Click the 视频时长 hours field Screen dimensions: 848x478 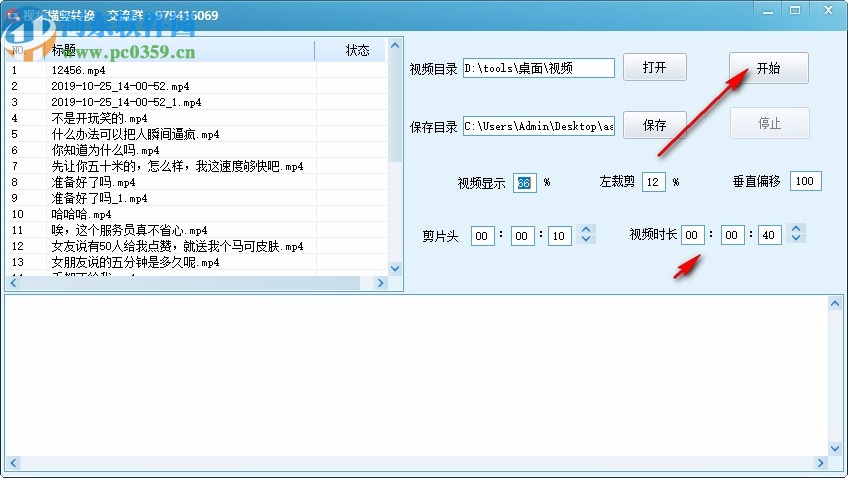[692, 235]
